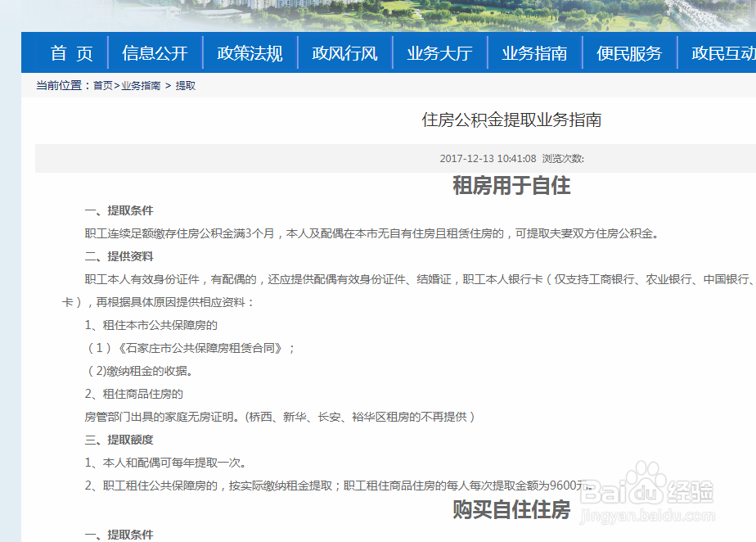
Task: Open the 业务指南 navigation item
Action: click(x=534, y=52)
